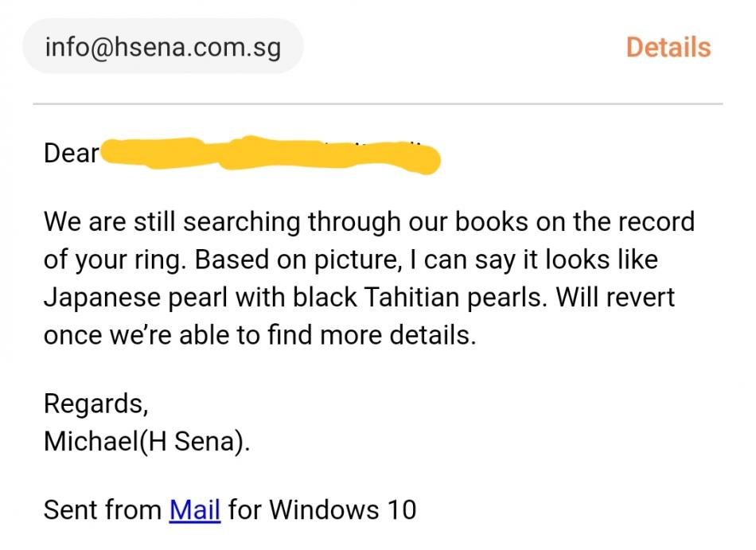Open the email Details link

coord(668,47)
